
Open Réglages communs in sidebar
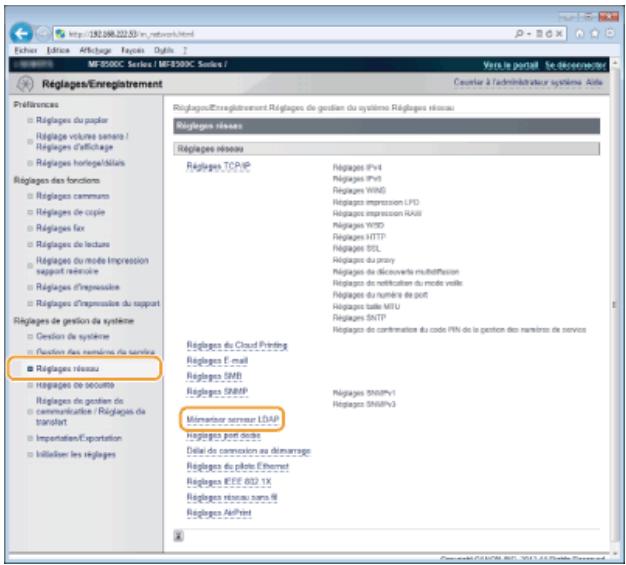tap(73, 196)
